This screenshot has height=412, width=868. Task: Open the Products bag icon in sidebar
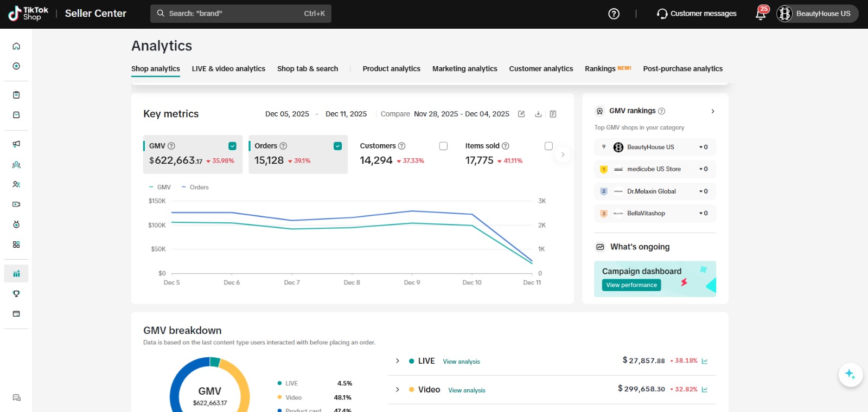click(16, 115)
